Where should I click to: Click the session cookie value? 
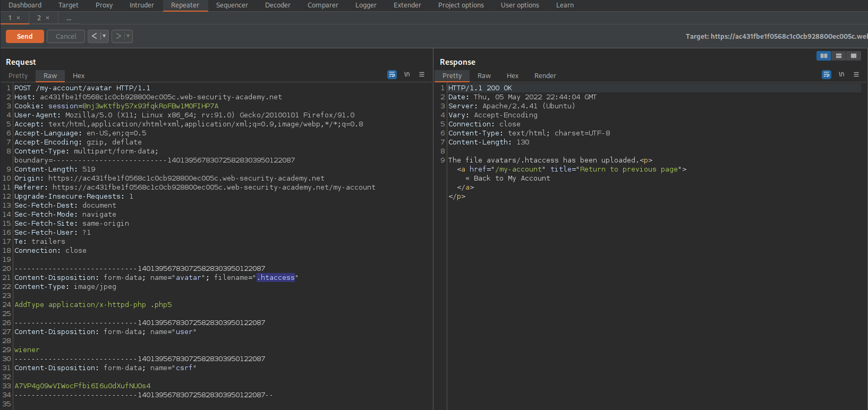pos(150,106)
